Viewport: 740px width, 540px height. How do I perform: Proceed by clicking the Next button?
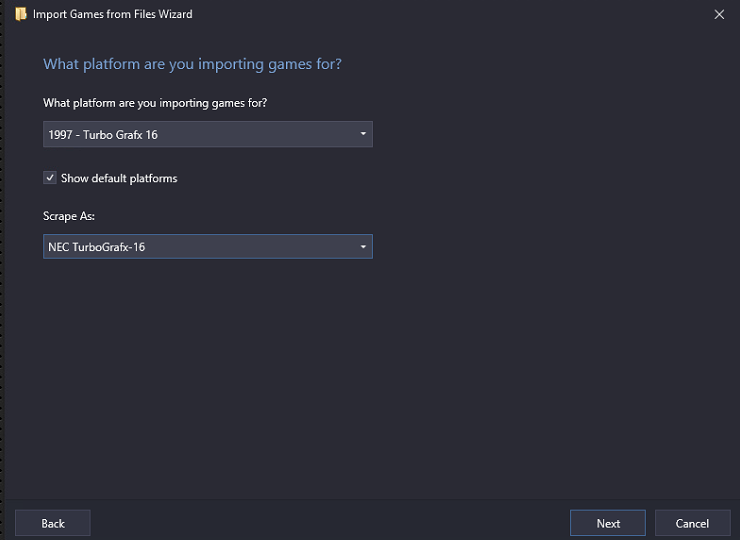608,523
